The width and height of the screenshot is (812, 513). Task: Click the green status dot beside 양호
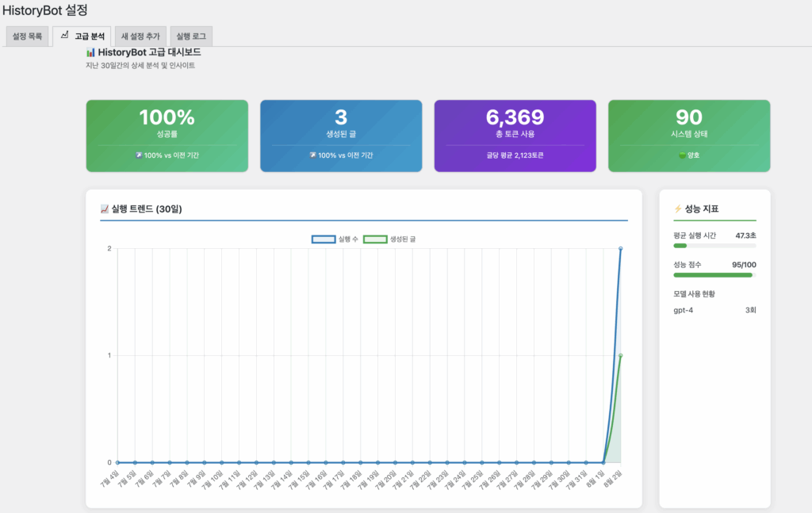(683, 155)
